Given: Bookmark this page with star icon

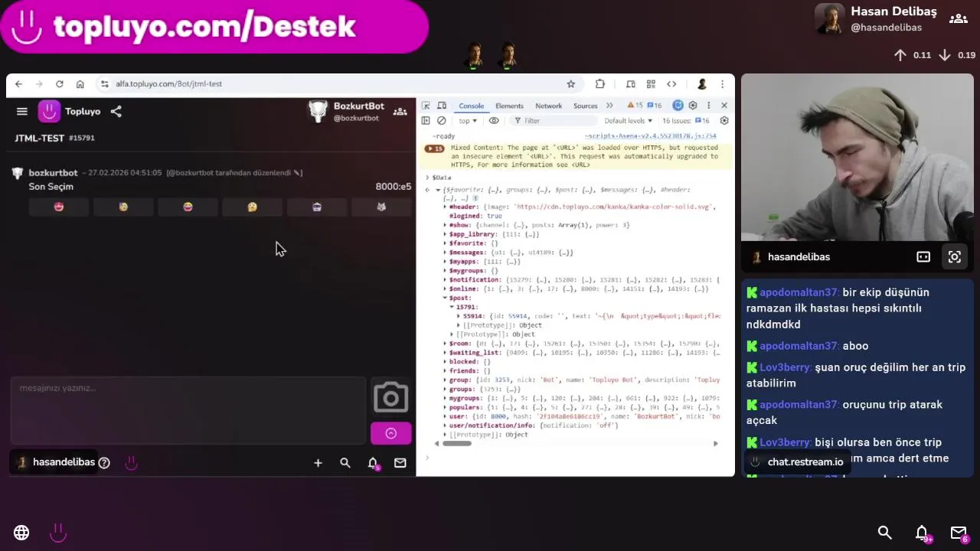Looking at the screenshot, I should tap(571, 84).
